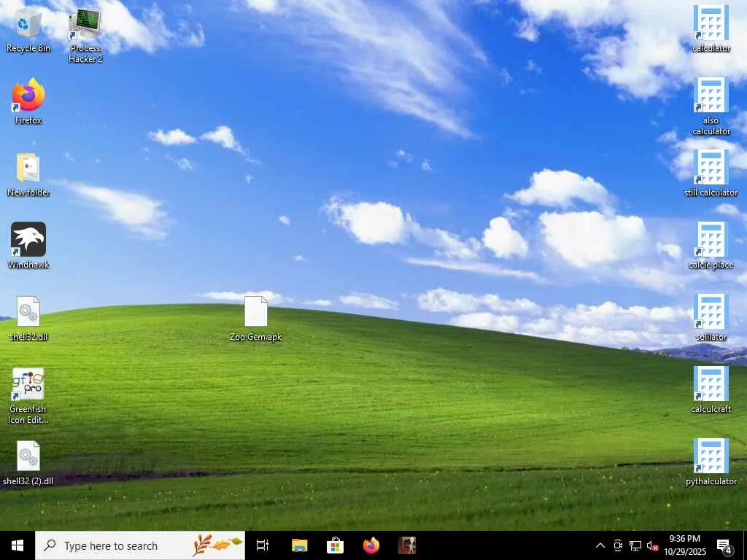Show hidden system tray icons

tap(600, 545)
